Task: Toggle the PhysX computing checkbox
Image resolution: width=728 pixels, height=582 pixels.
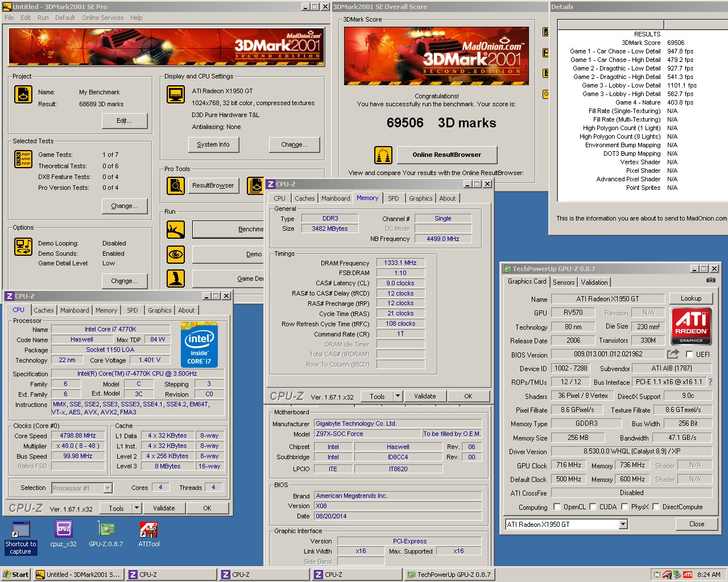Action: coord(624,506)
